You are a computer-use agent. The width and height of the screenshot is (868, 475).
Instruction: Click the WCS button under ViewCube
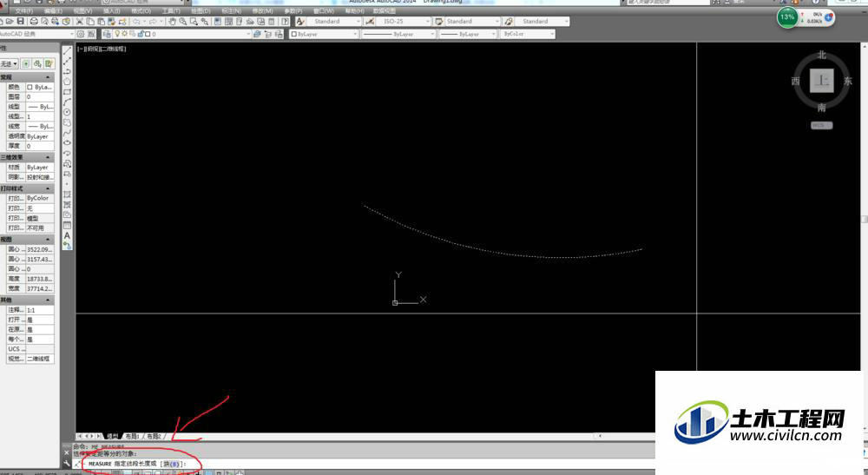(x=821, y=126)
